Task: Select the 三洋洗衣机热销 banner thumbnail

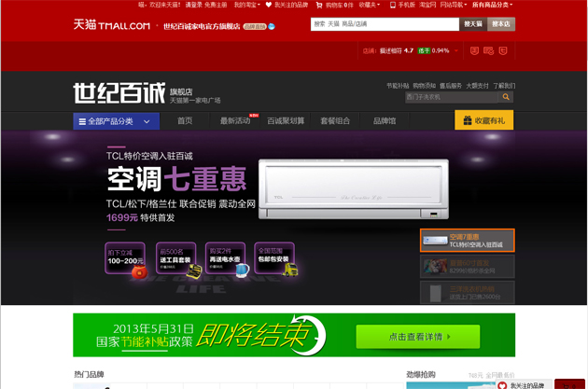Action: coord(468,292)
